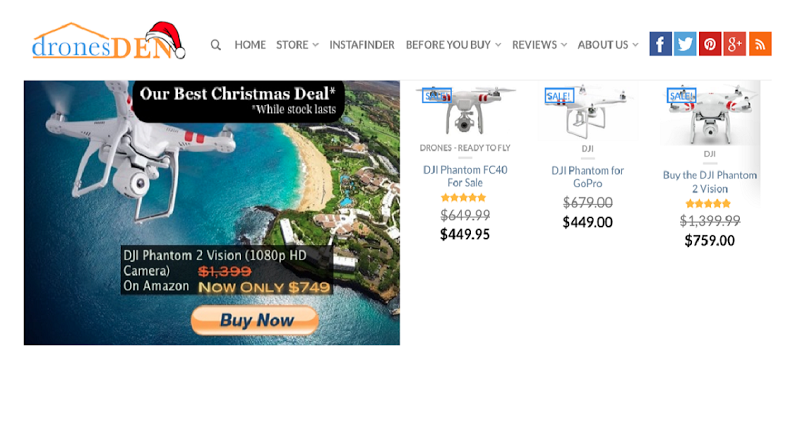
Task: Visit the Facebook page icon
Action: pyautogui.click(x=660, y=44)
